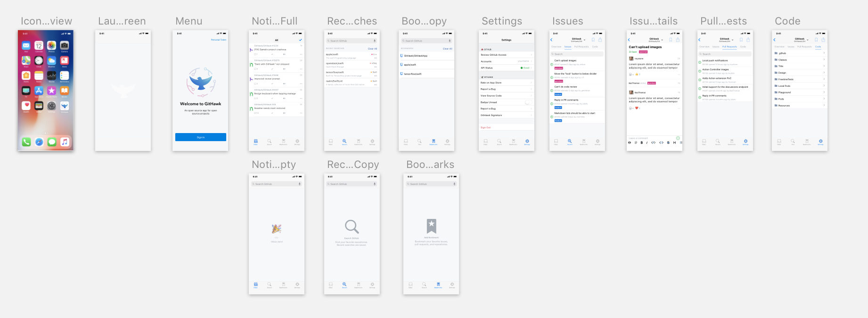Viewport: 868px width, 318px height.
Task: Open View Source Code chevron in Settings
Action: click(532, 96)
